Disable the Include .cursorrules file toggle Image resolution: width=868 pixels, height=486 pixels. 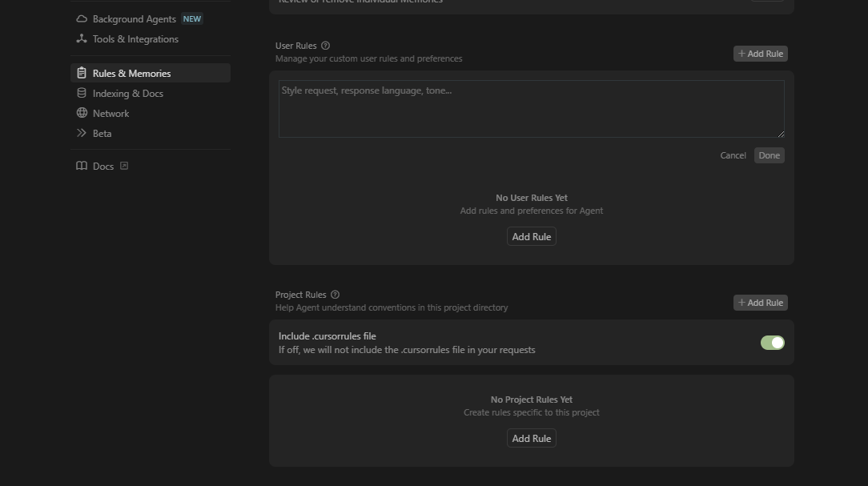(772, 343)
